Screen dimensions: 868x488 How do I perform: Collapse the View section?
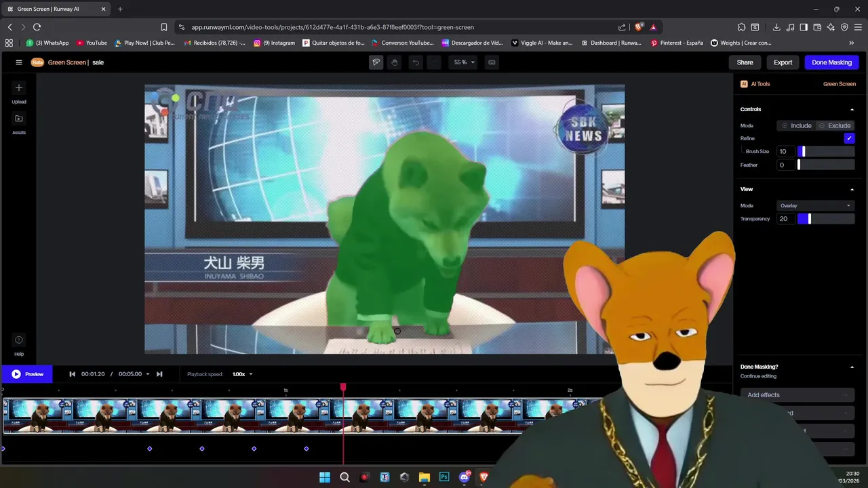852,189
